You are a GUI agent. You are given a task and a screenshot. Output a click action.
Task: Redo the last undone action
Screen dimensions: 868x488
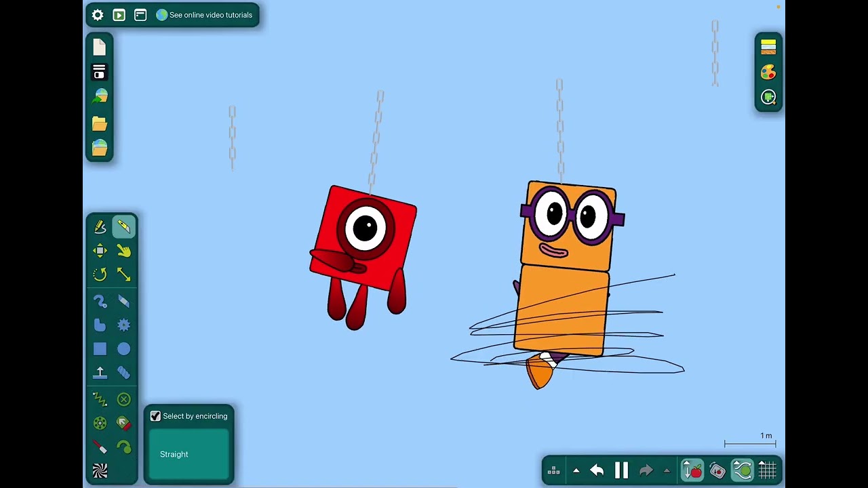[646, 470]
